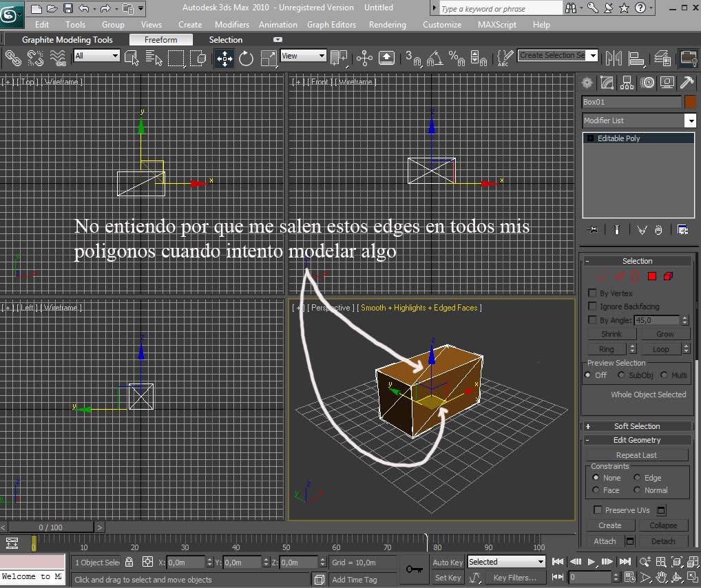The width and height of the screenshot is (701, 588).
Task: Collapse the Selection rollout
Action: point(637,261)
